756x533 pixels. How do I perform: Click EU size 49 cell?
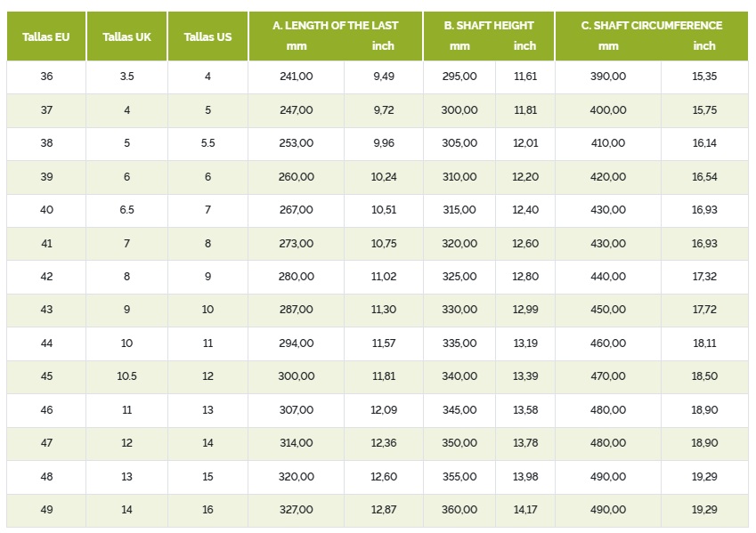[47, 510]
